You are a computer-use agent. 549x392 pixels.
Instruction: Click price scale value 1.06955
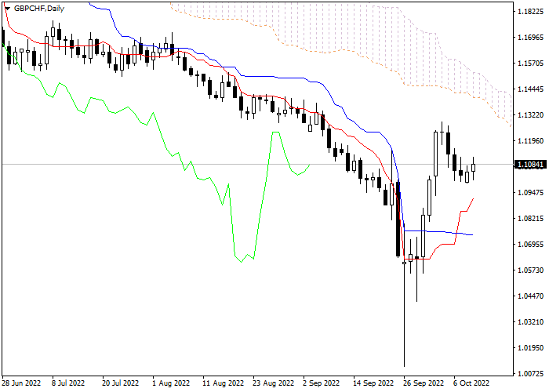point(530,245)
